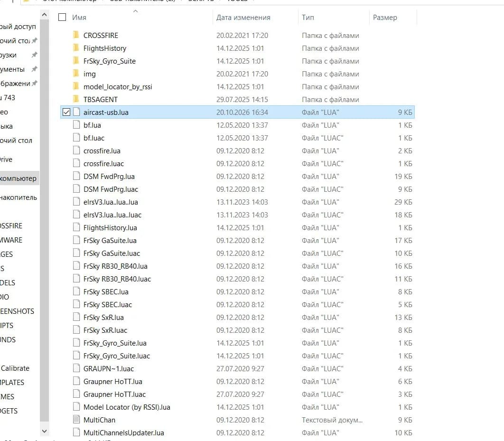Click the FrSky GaSuite.lua file icon
The height and width of the screenshot is (441, 504).
coord(76,240)
